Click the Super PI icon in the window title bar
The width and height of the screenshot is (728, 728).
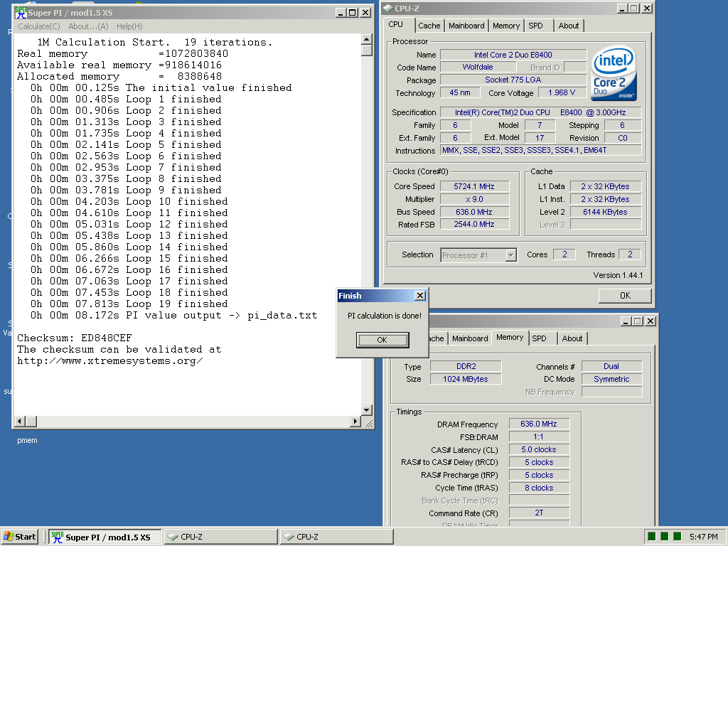pyautogui.click(x=21, y=13)
